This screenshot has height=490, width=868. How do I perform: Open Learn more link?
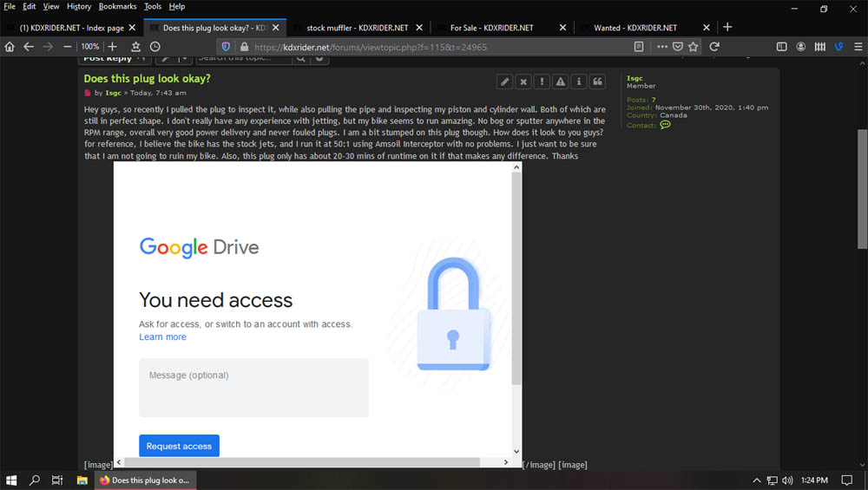tap(162, 336)
